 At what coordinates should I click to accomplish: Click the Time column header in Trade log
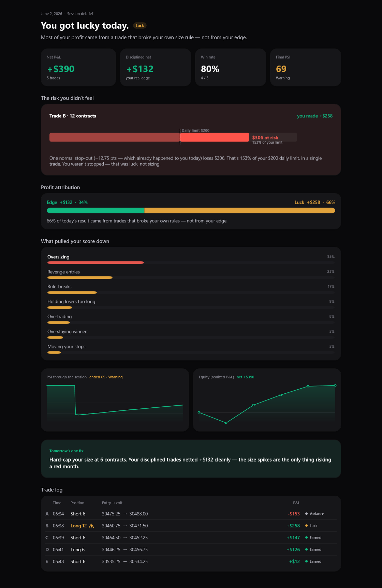pos(57,503)
